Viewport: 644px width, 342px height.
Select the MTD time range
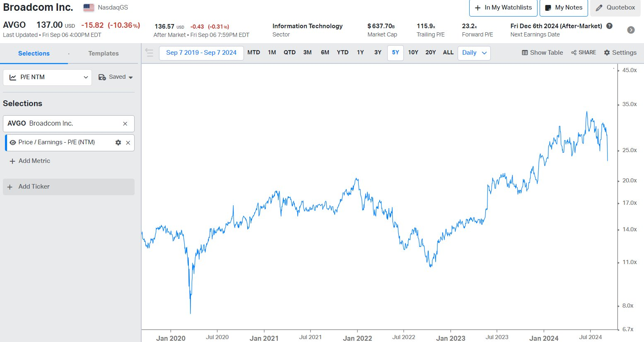[x=254, y=52]
